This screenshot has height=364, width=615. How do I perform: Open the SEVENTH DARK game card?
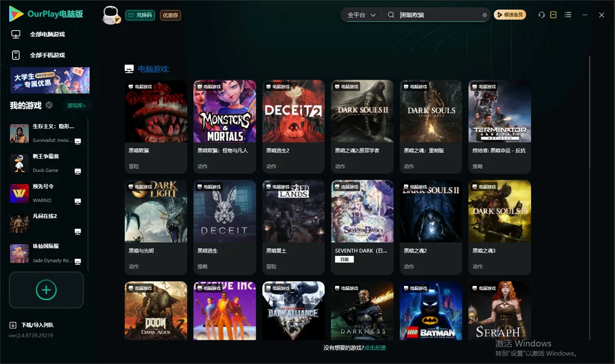pos(362,228)
